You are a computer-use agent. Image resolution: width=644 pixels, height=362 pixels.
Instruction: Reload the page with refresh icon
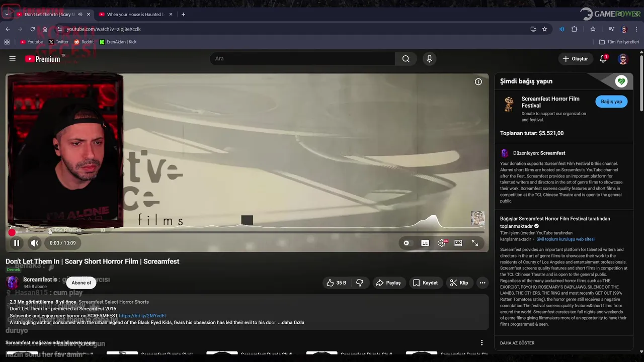tap(33, 29)
